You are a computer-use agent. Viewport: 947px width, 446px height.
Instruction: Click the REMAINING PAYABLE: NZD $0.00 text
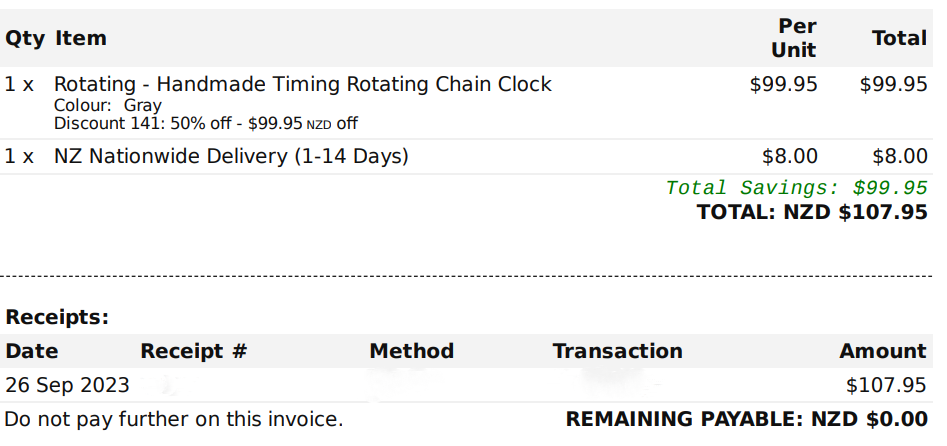click(746, 419)
